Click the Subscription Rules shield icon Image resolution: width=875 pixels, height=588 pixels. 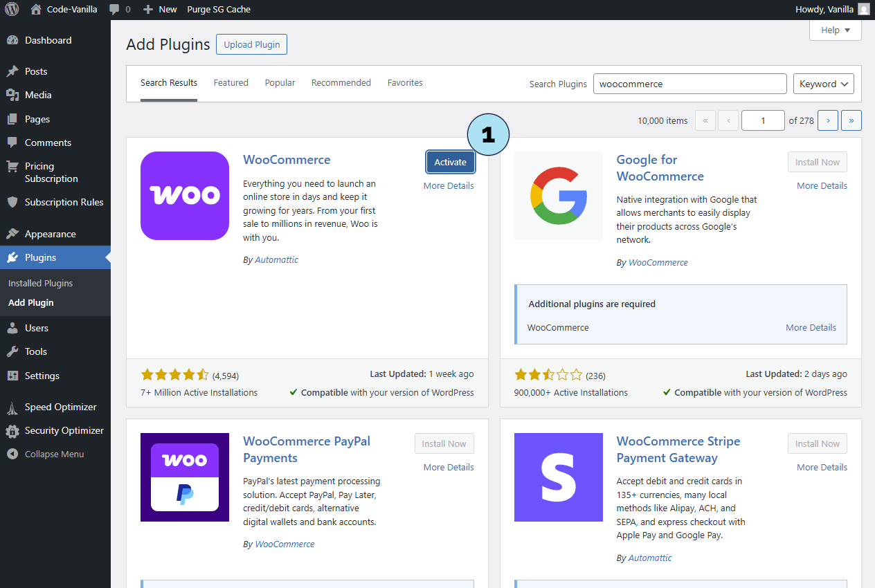12,203
